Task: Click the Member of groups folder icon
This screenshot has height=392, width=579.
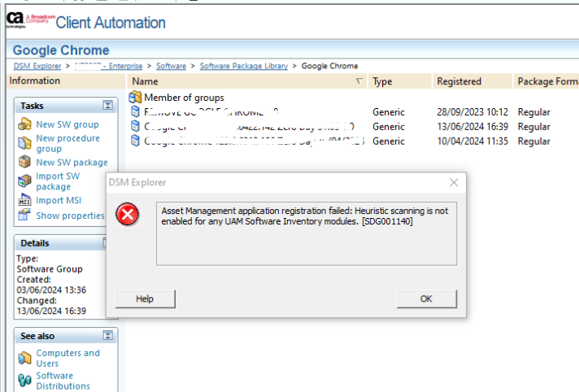Action: pos(136,98)
